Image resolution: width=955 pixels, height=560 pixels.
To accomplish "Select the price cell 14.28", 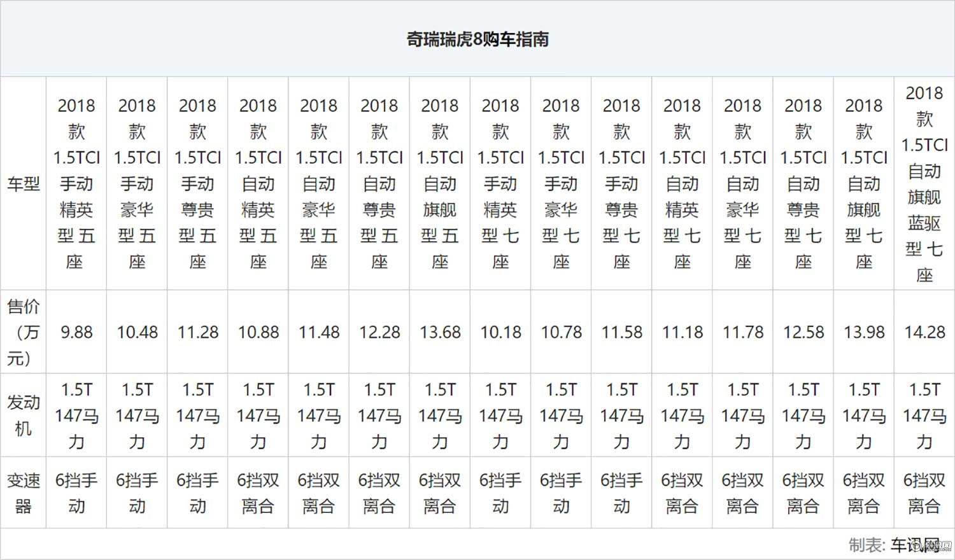I will 924,332.
